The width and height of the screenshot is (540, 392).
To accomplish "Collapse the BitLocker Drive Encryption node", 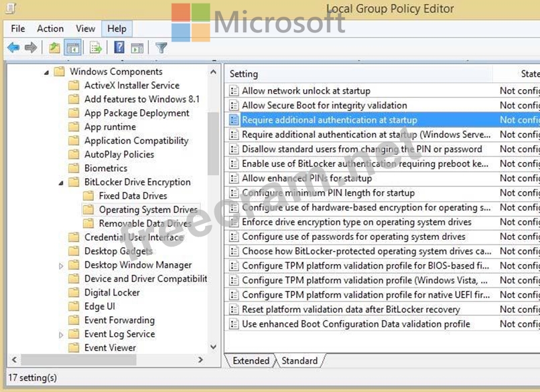I will [x=61, y=182].
